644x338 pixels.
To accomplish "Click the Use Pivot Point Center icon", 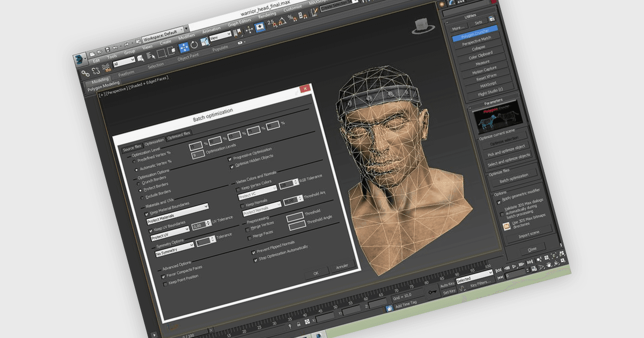I will (237, 32).
